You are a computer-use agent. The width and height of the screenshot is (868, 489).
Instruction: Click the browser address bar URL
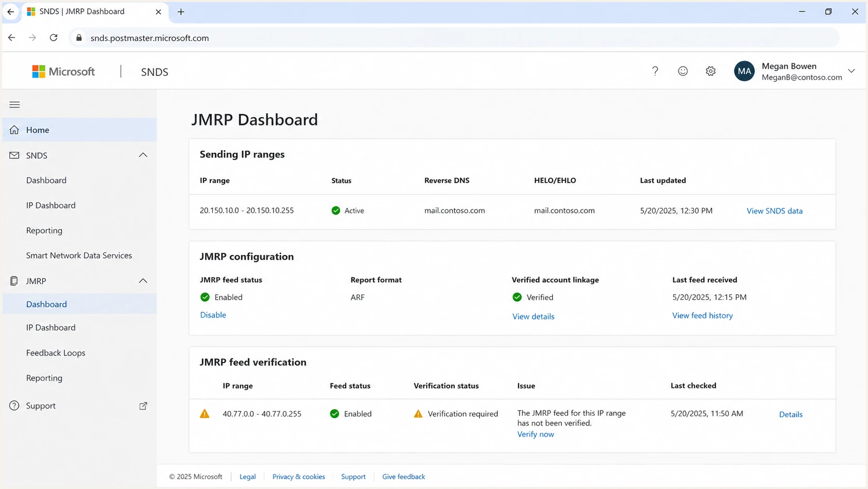pos(150,38)
